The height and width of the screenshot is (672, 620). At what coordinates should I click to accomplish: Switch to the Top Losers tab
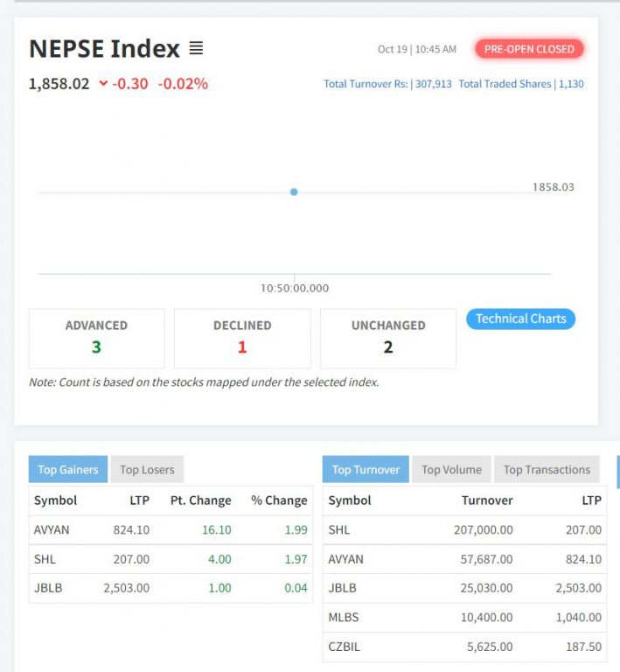pos(147,470)
